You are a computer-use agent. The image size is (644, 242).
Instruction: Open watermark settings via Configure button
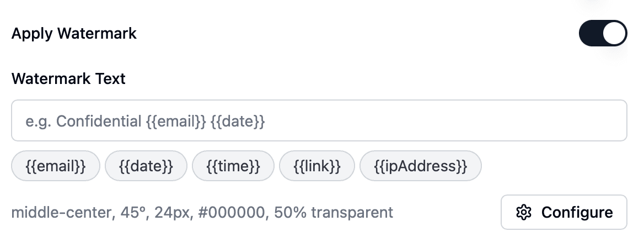[x=563, y=212]
